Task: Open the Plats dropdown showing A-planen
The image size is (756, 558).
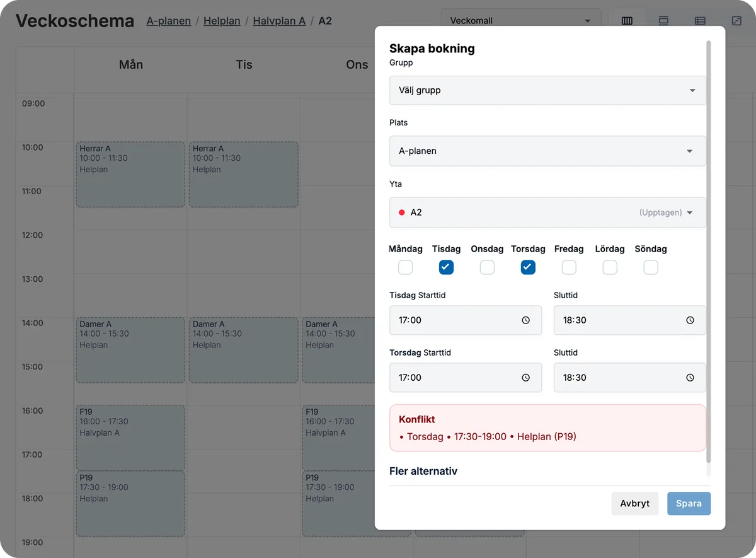Action: coord(547,151)
